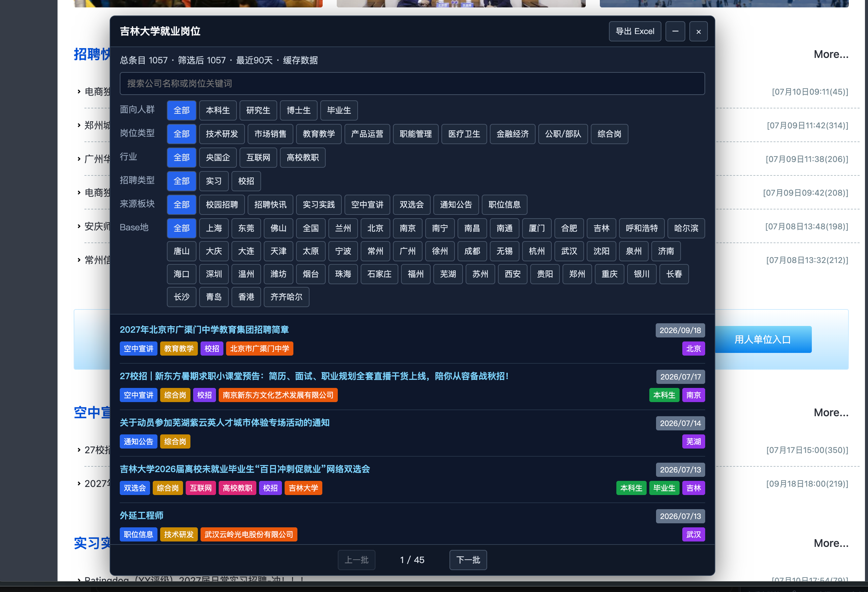This screenshot has height=592, width=868.
Task: Export results with 导出 Excel button
Action: (x=635, y=31)
